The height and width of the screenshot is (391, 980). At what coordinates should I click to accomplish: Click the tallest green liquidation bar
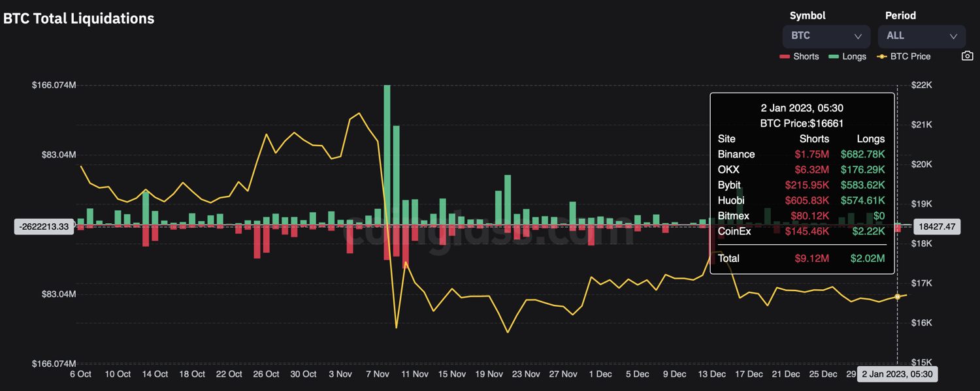pyautogui.click(x=387, y=155)
